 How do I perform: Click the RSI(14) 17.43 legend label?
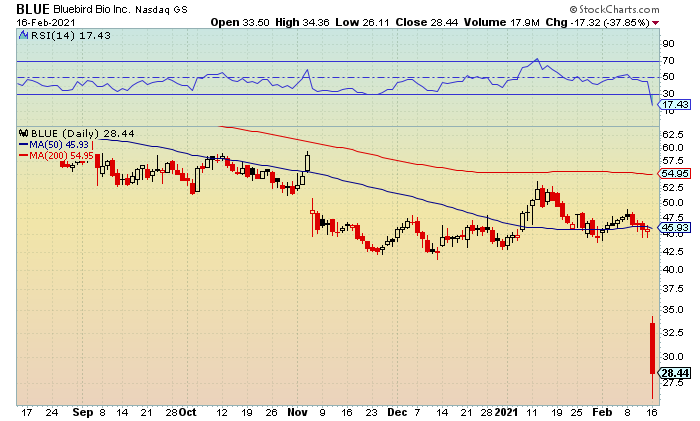pos(70,35)
